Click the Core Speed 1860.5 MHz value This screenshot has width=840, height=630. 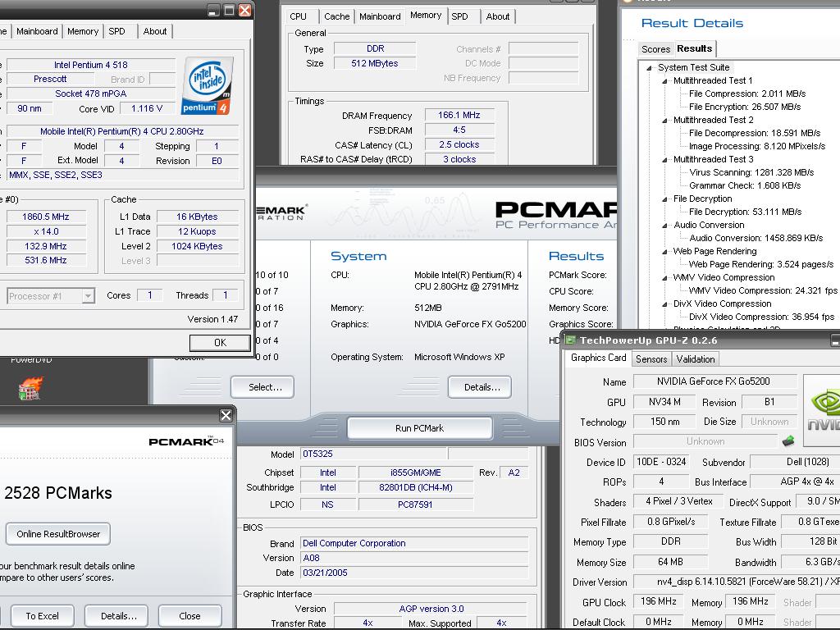point(46,217)
